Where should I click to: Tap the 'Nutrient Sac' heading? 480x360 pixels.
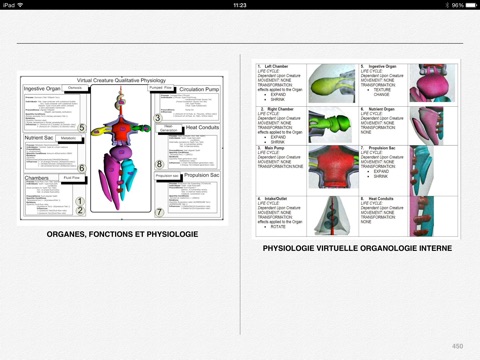[x=39, y=138]
